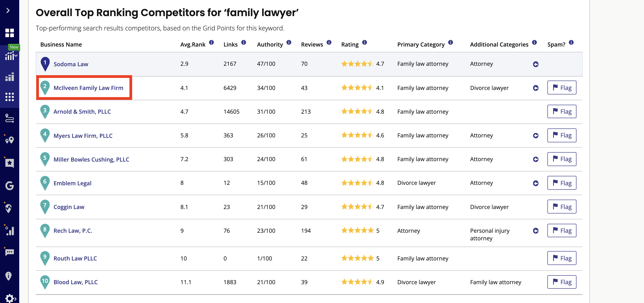
Task: Click the Authority column header text
Action: click(270, 45)
